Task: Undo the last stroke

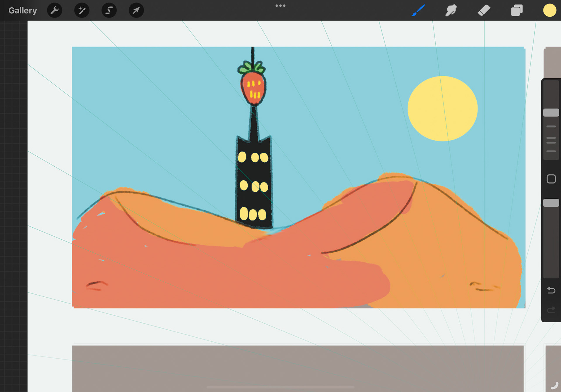Action: click(x=551, y=290)
